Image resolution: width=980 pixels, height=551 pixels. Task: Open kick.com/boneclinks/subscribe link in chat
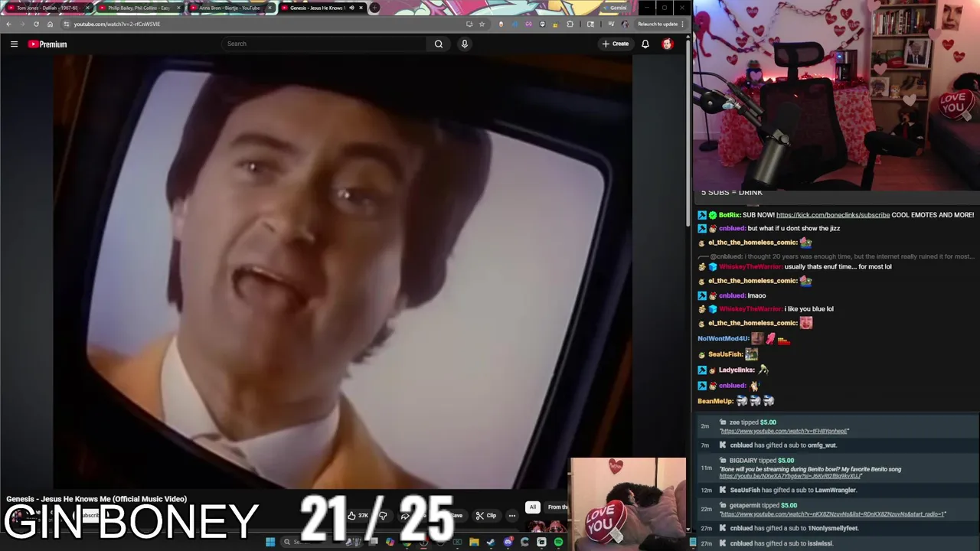(832, 215)
